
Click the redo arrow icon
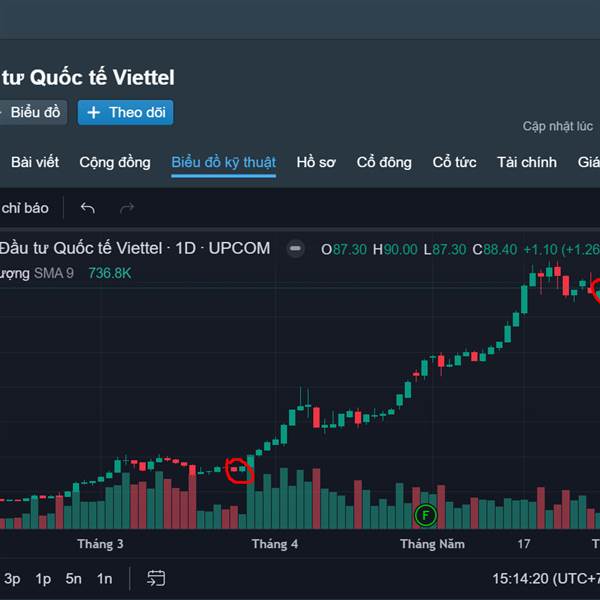point(127,208)
